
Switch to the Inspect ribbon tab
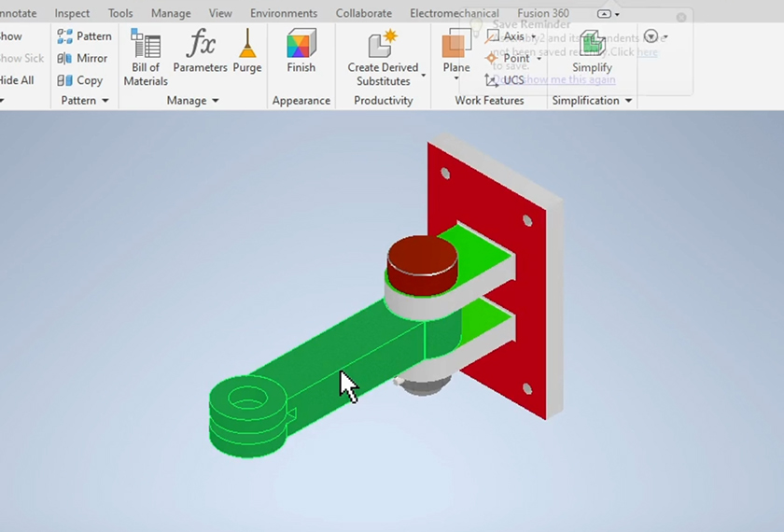click(x=73, y=14)
